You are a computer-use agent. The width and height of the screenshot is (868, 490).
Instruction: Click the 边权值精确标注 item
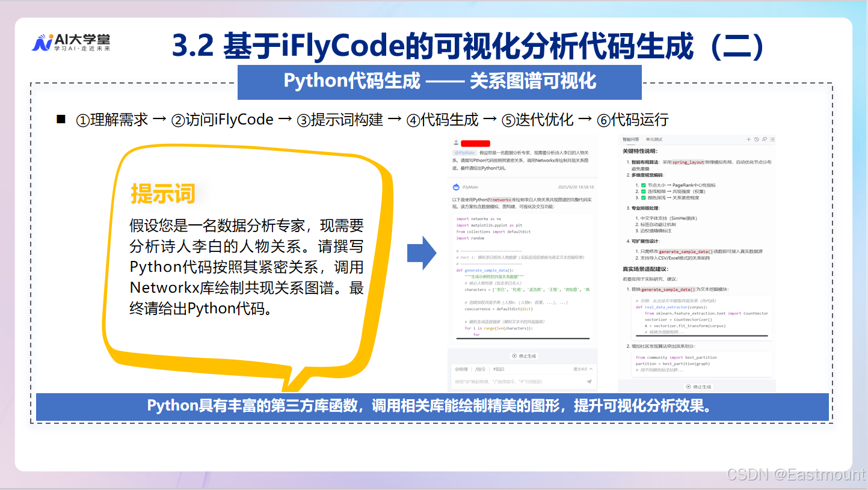(655, 230)
